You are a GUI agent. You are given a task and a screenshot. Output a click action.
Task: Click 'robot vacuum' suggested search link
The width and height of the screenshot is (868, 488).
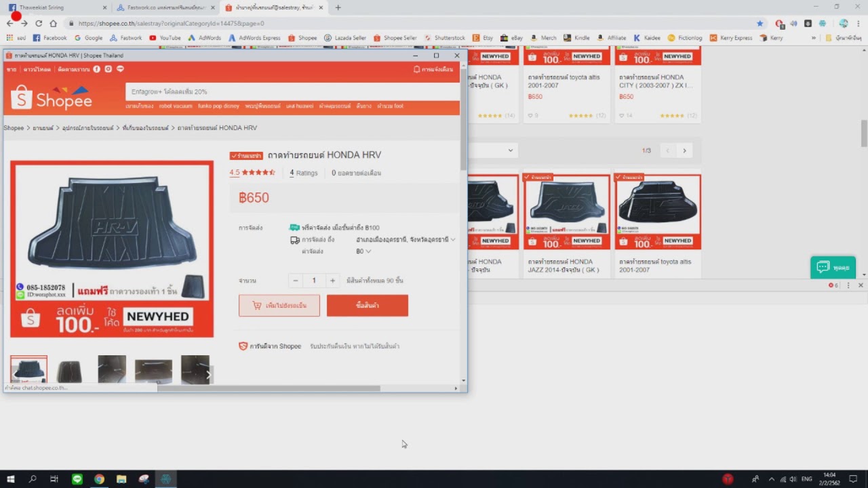pos(176,106)
